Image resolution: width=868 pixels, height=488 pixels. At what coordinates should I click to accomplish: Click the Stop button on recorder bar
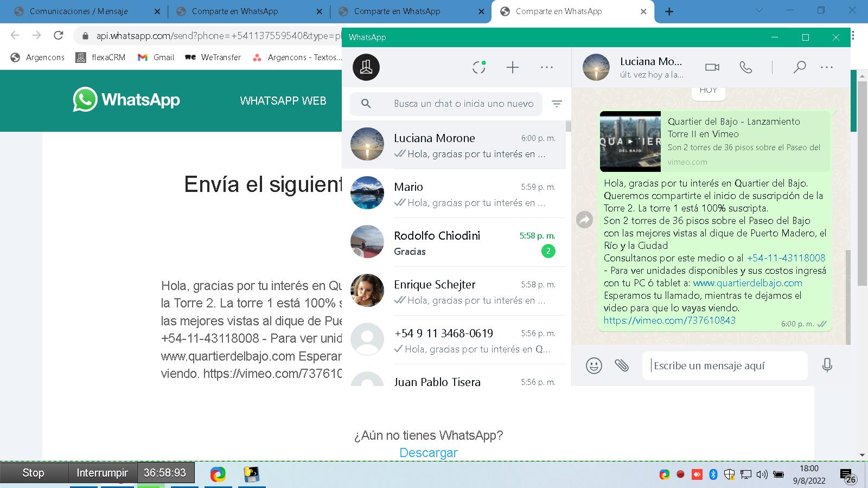33,473
